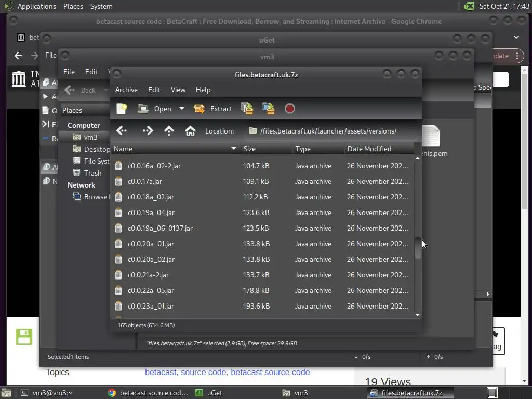Viewport: 532px width, 399px height.
Task: Expand the Open recent dropdown arrow
Action: click(x=182, y=109)
